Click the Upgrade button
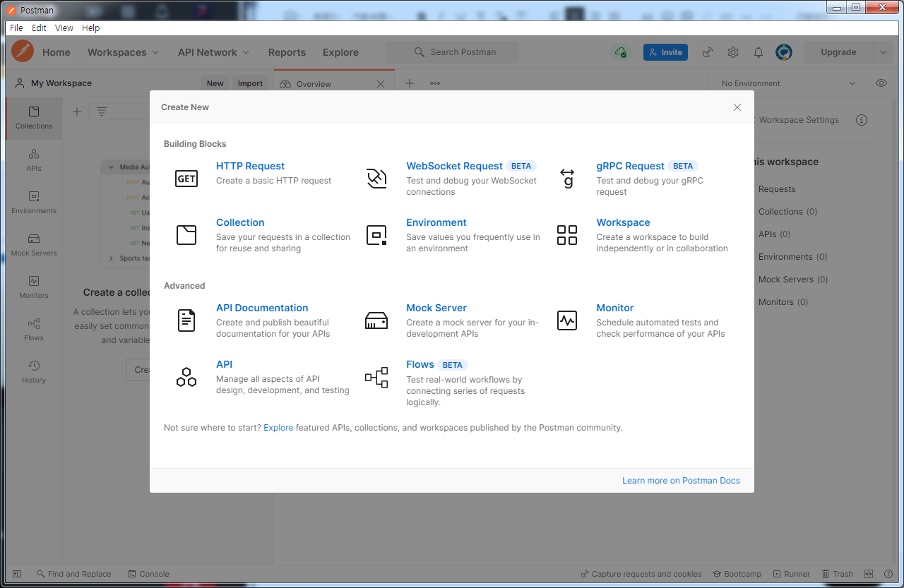 tap(838, 52)
